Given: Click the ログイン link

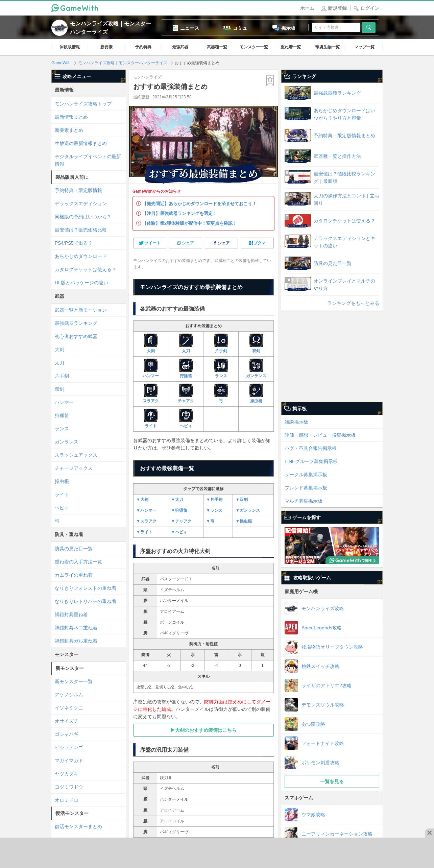Looking at the screenshot, I should click(366, 8).
